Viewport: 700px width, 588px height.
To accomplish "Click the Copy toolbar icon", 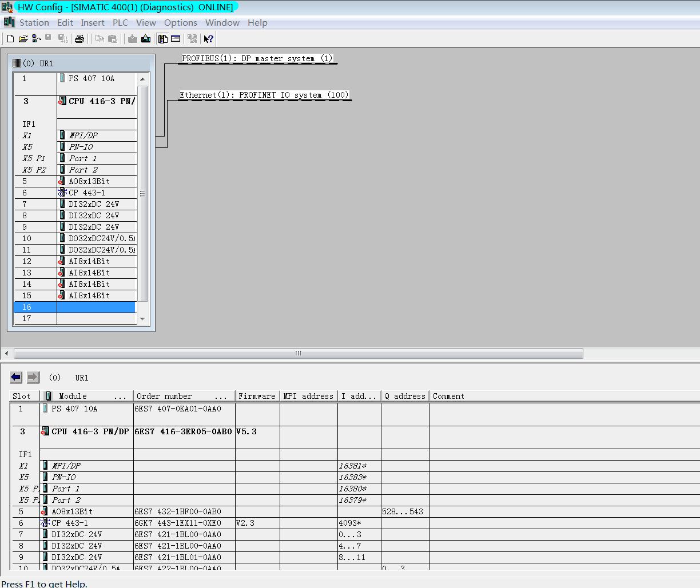I will (100, 39).
